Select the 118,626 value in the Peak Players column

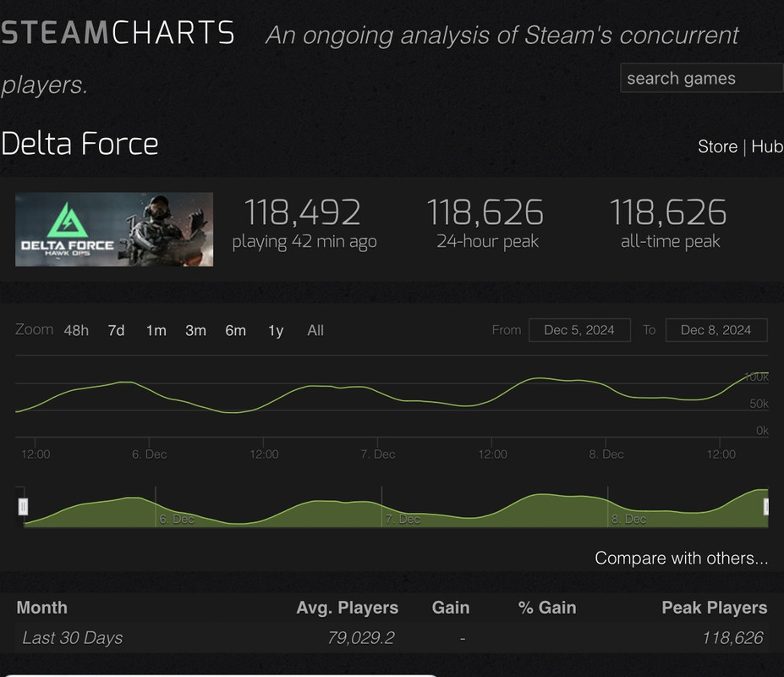point(732,638)
